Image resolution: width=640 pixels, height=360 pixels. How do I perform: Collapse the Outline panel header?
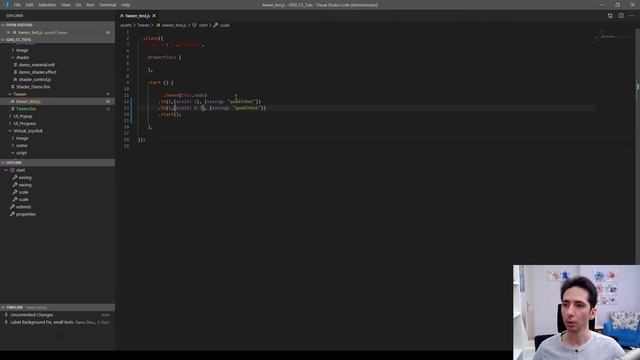point(57,162)
